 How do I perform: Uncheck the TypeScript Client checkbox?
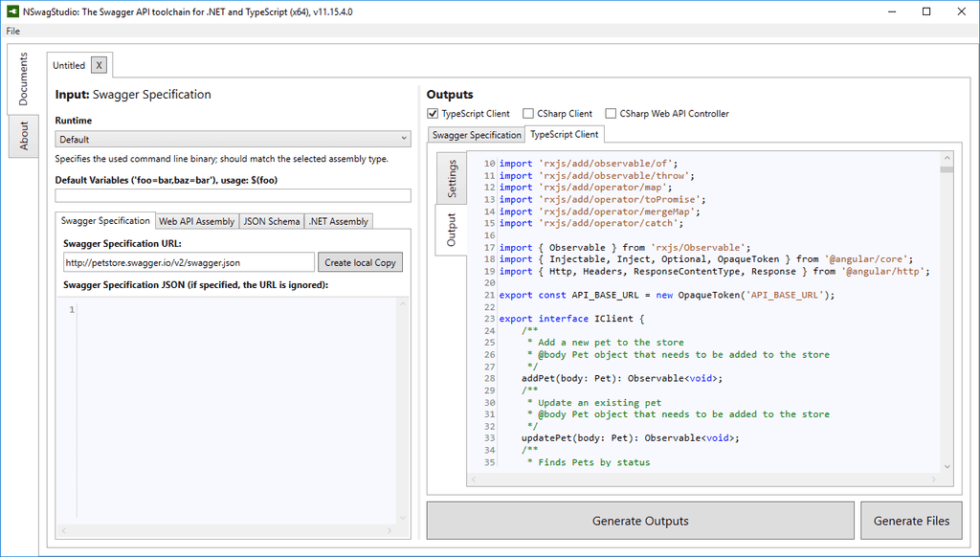pos(433,114)
